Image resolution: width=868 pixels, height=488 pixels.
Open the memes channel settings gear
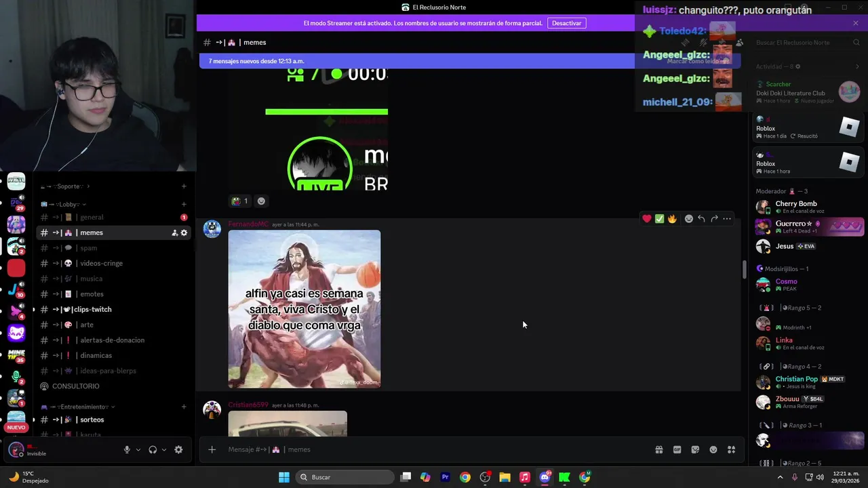pyautogui.click(x=184, y=232)
